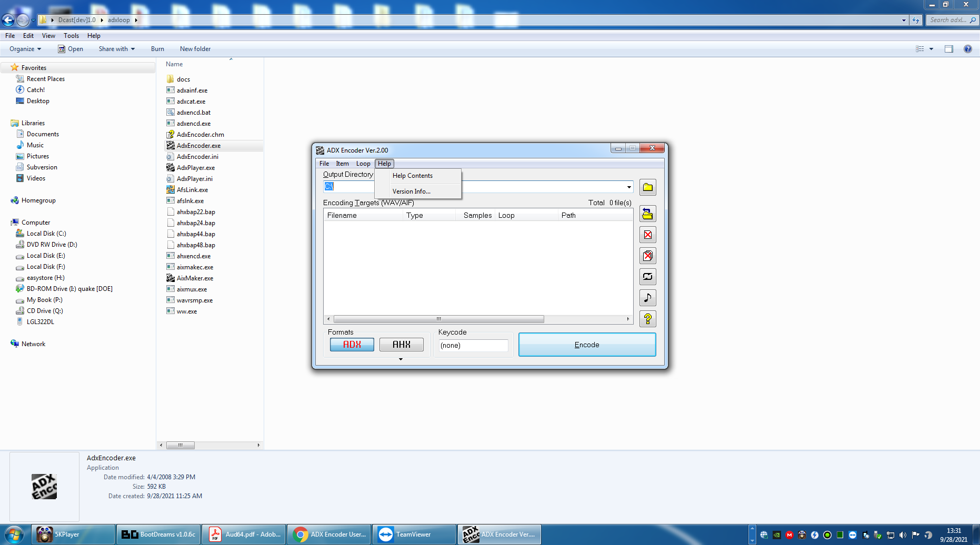Select Recent Places in Favorites

tap(46, 79)
